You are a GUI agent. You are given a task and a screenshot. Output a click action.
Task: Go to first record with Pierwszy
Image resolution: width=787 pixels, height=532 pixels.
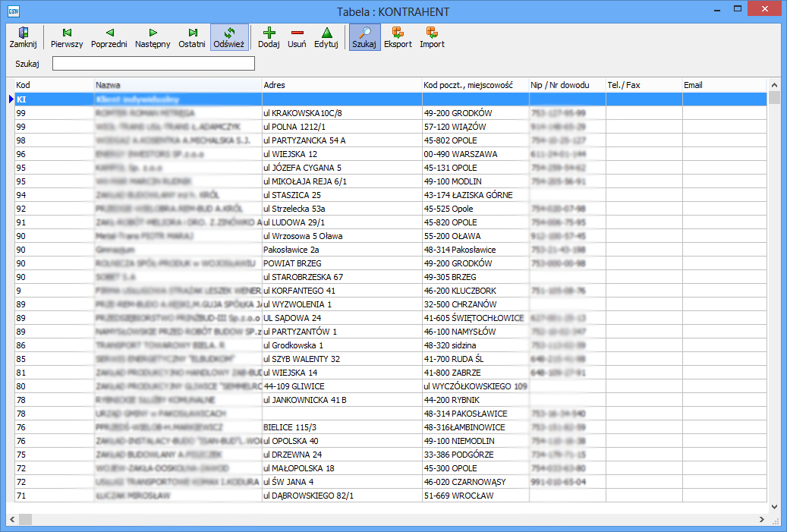pyautogui.click(x=67, y=37)
